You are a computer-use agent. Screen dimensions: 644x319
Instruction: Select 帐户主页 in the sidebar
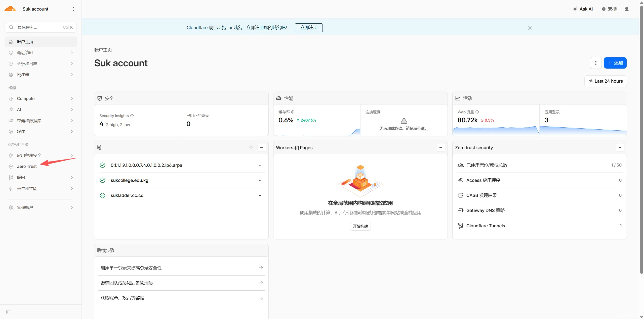point(41,42)
